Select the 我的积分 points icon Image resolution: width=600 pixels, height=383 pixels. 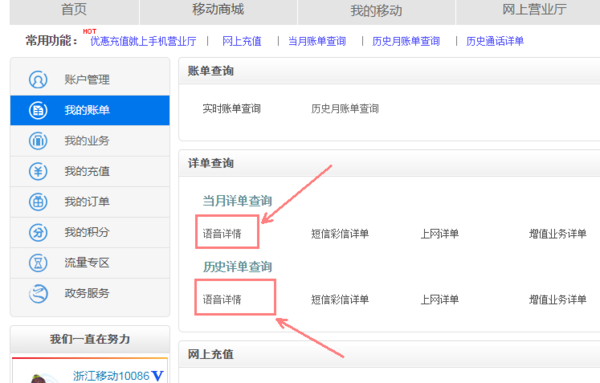click(x=38, y=232)
